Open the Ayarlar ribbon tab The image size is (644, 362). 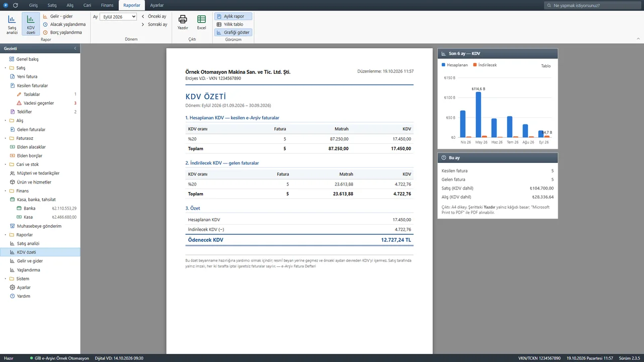pyautogui.click(x=157, y=5)
